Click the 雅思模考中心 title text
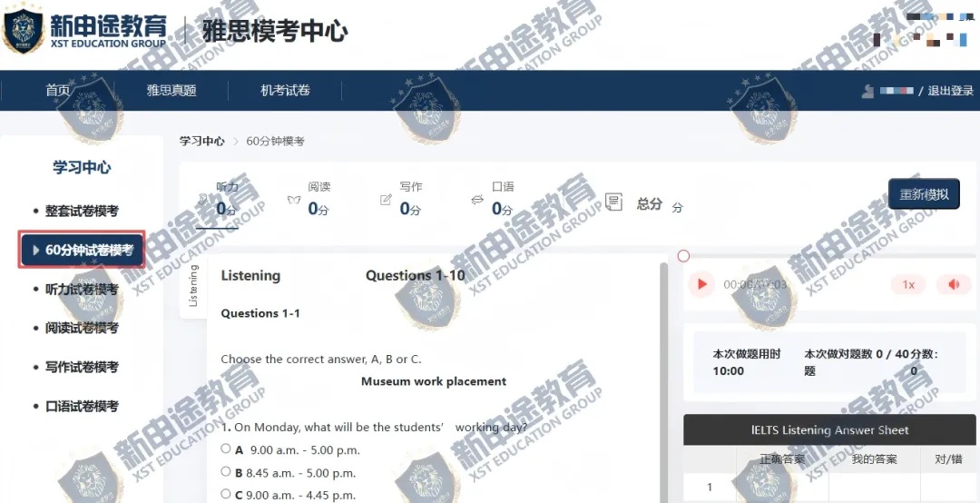This screenshot has height=503, width=980. [275, 31]
